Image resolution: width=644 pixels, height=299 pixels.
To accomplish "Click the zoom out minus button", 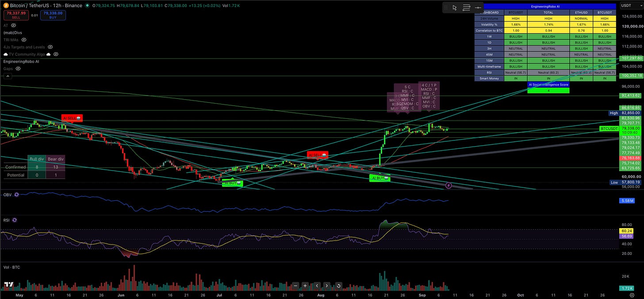I will coord(295,286).
